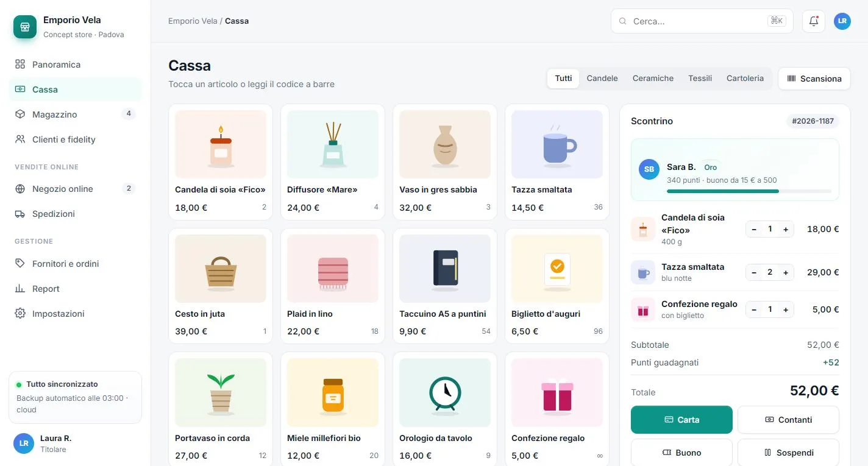Select the Cassa sidebar item
This screenshot has height=466, width=868.
click(x=75, y=90)
